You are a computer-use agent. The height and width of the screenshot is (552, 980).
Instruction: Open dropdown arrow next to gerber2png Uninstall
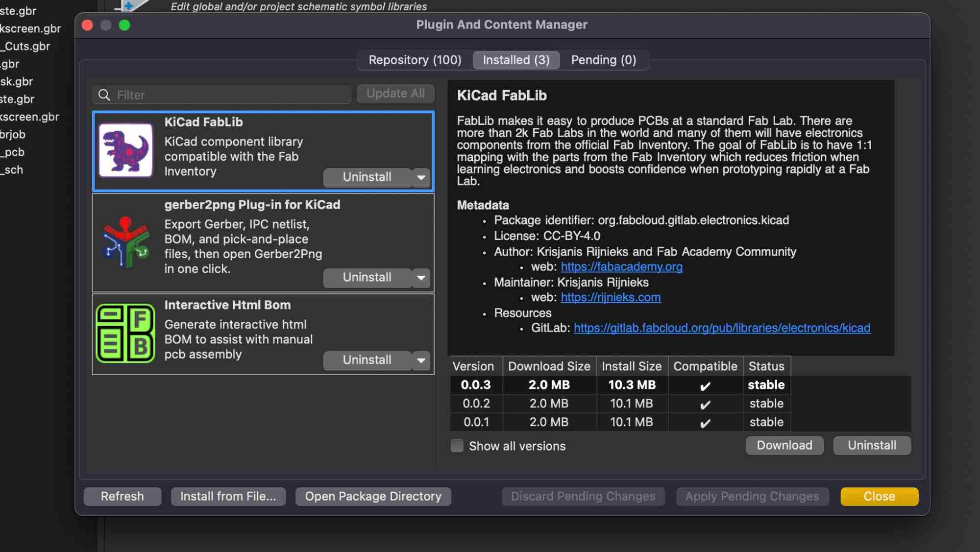click(421, 278)
